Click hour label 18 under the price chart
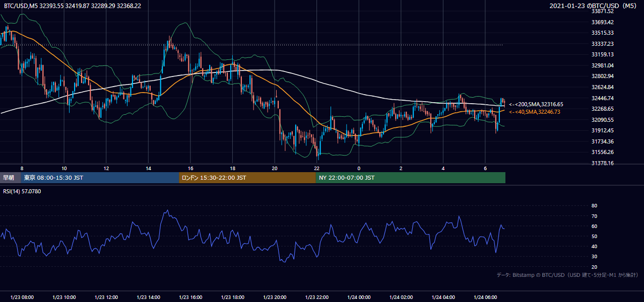Image resolution: width=644 pixels, height=302 pixels. [232, 168]
